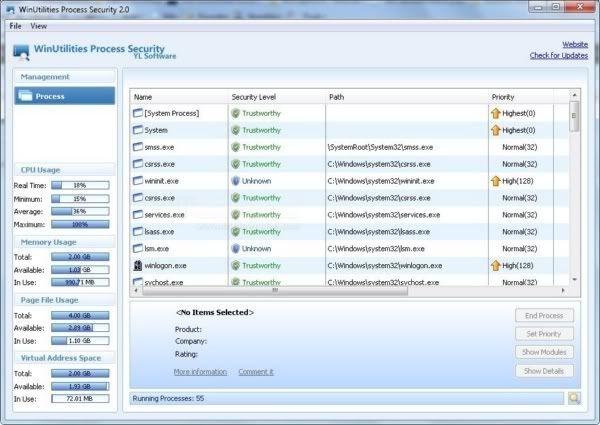Image resolution: width=600 pixels, height=425 pixels.
Task: Open the Website link
Action: point(575,44)
